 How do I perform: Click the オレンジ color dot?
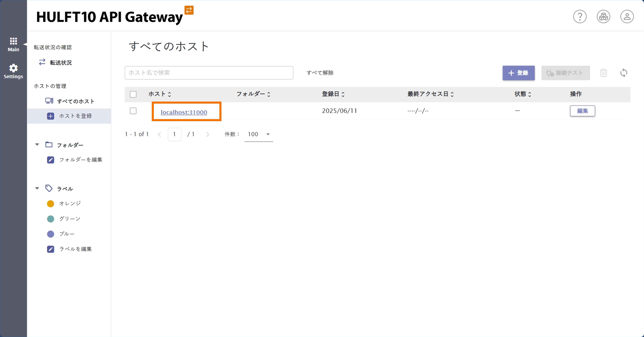pos(51,204)
